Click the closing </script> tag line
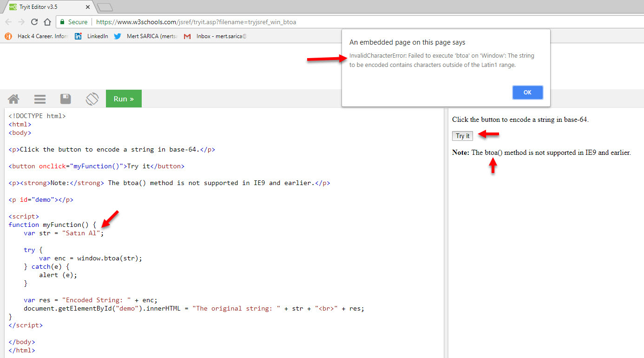Image resolution: width=644 pixels, height=358 pixels. pos(26,325)
